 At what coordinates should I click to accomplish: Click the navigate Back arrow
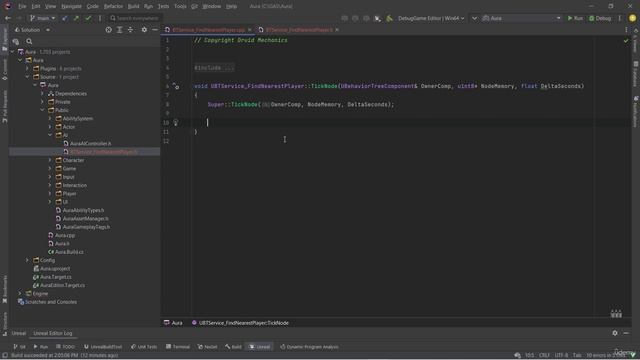(x=8, y=18)
